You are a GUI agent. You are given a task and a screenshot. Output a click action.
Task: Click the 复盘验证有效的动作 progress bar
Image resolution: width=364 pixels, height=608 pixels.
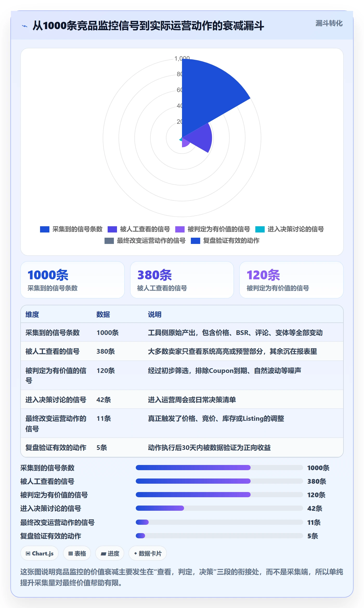point(219,536)
